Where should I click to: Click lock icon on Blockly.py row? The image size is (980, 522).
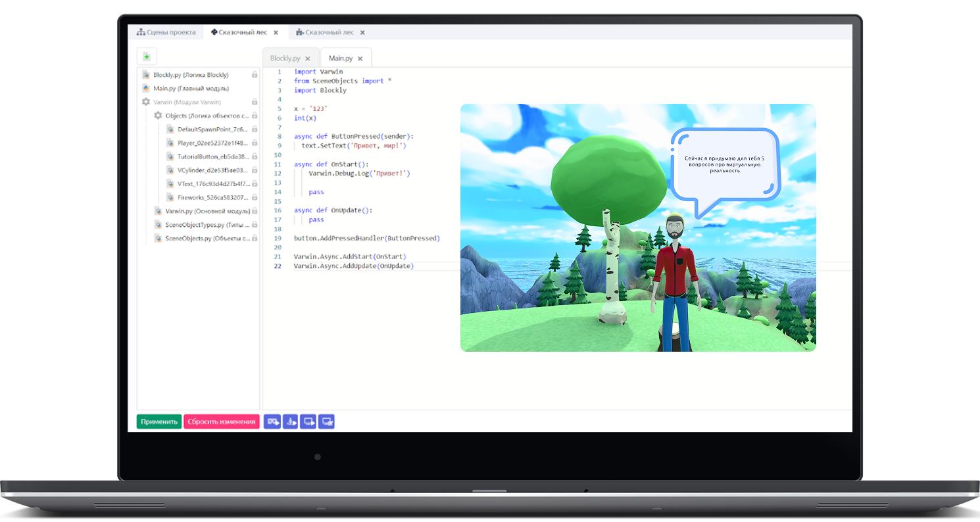point(255,75)
